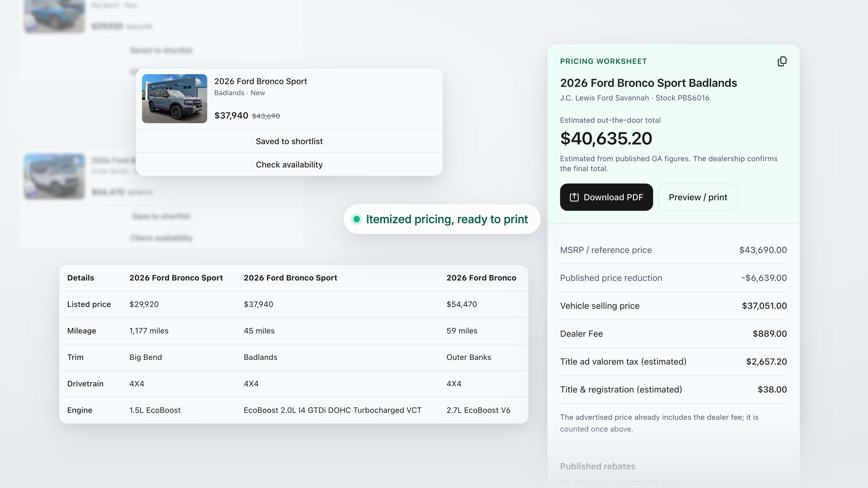Select the 45 miles mileage cell

pyautogui.click(x=259, y=331)
